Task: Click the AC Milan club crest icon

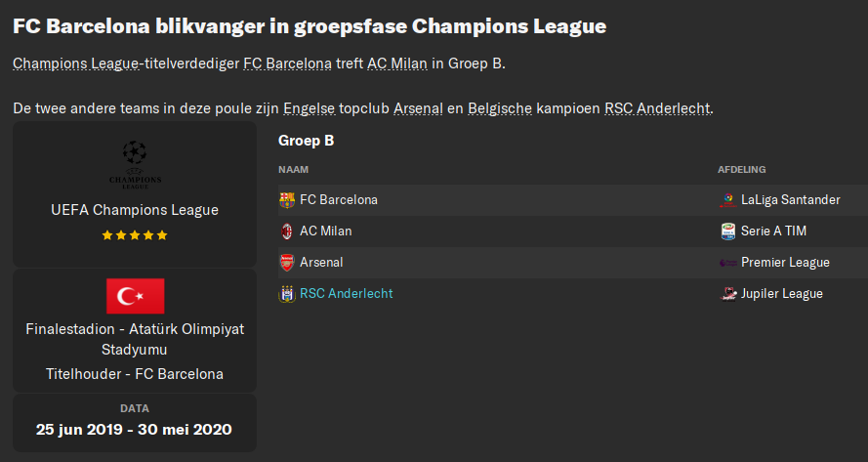Action: pyautogui.click(x=286, y=231)
